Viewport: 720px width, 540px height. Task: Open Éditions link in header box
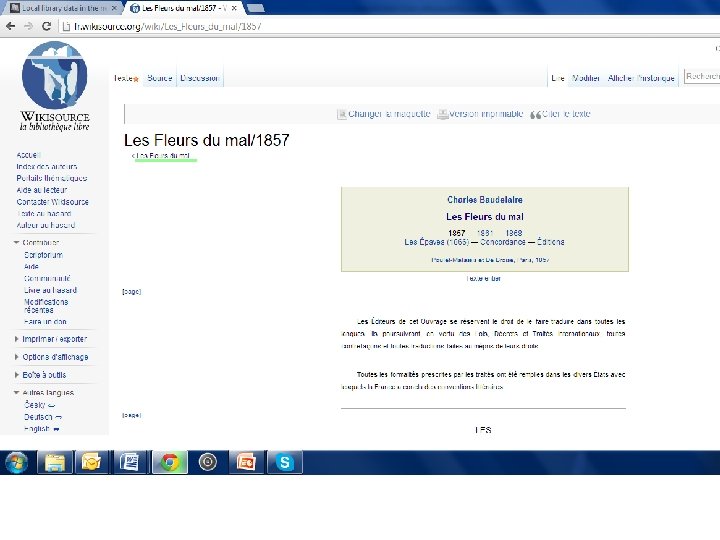click(x=551, y=242)
